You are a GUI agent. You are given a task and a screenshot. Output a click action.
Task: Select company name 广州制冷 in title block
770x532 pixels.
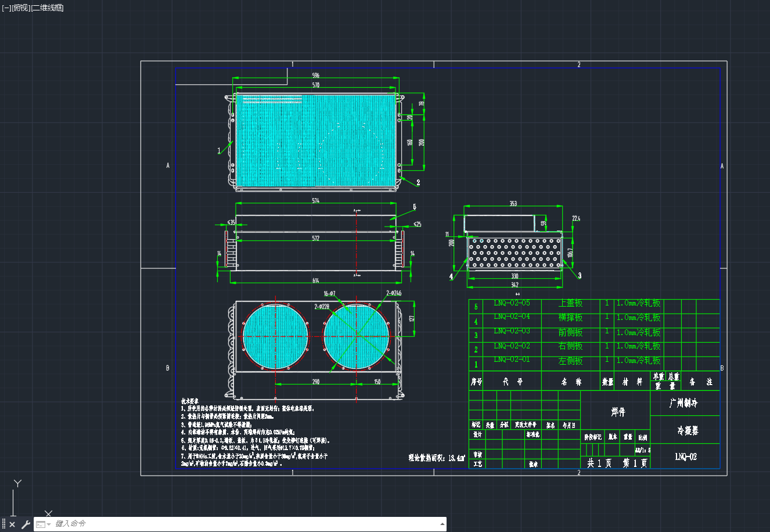[x=683, y=403]
